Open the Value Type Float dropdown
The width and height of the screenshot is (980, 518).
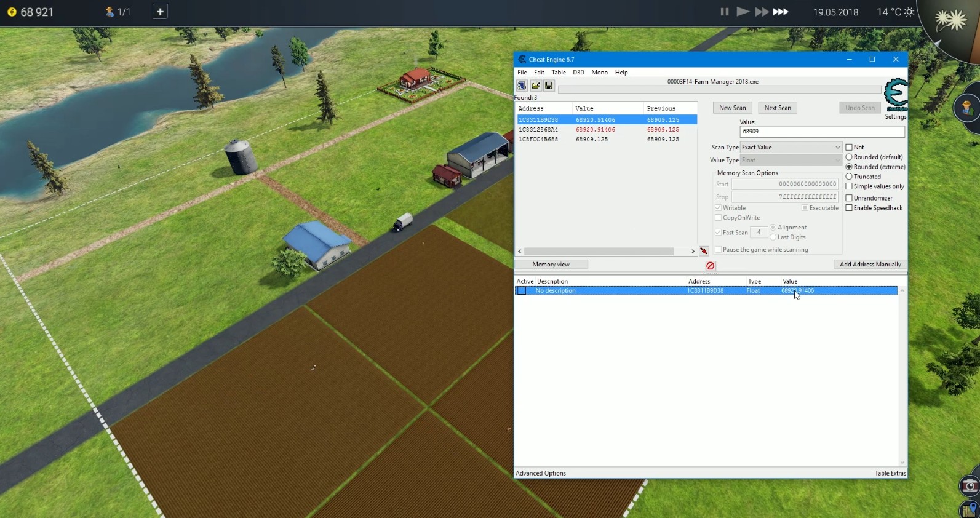[x=791, y=161]
